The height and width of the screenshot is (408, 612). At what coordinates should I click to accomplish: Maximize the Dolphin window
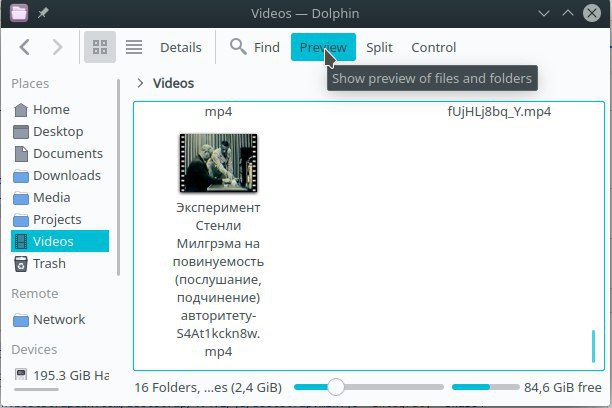568,13
